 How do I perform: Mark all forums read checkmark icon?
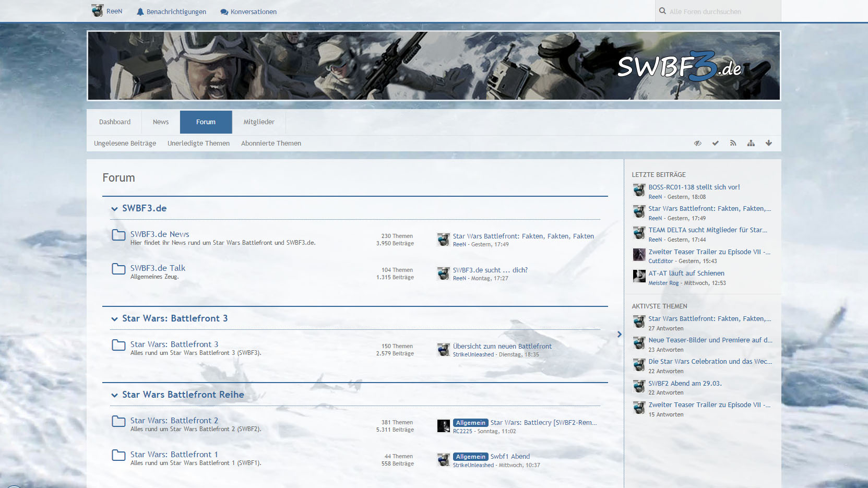715,143
